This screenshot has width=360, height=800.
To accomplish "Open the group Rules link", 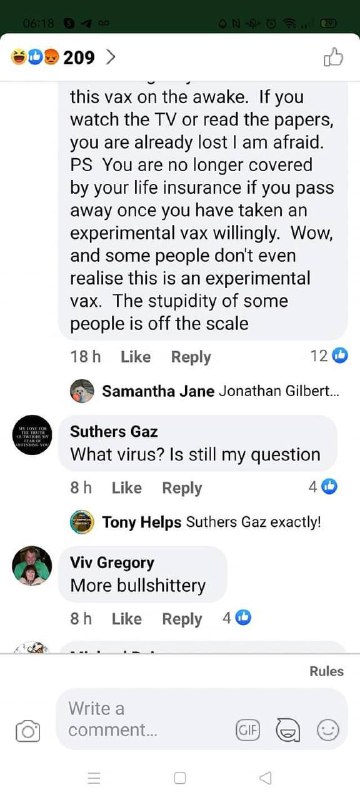I will [326, 671].
